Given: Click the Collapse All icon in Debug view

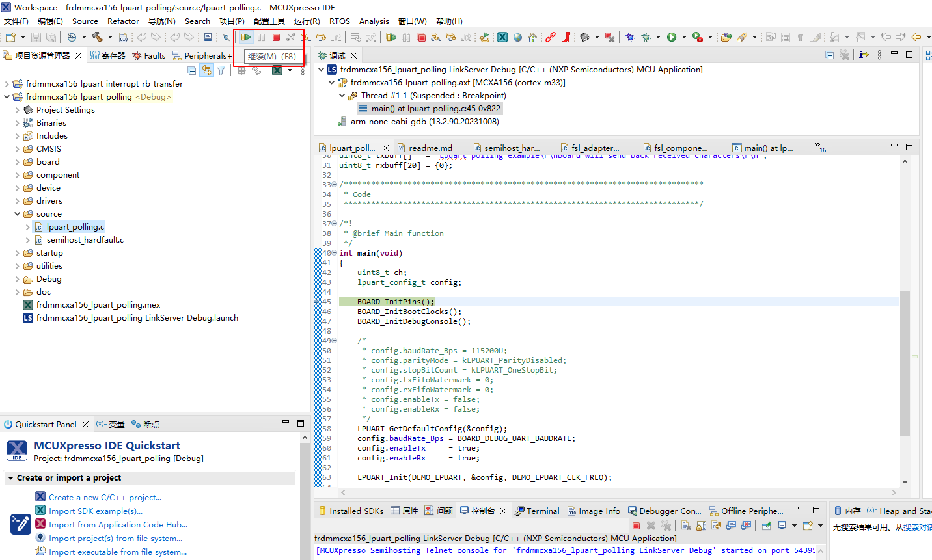Looking at the screenshot, I should tap(829, 55).
